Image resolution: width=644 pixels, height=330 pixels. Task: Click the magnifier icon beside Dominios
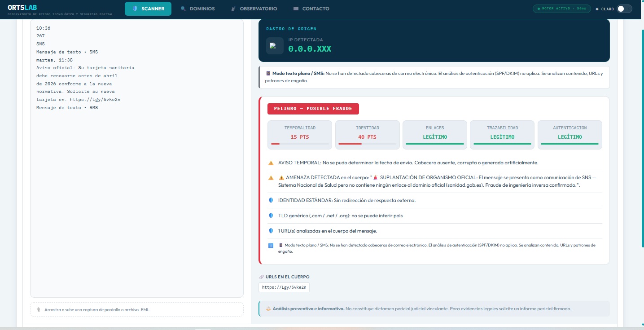pos(183,9)
